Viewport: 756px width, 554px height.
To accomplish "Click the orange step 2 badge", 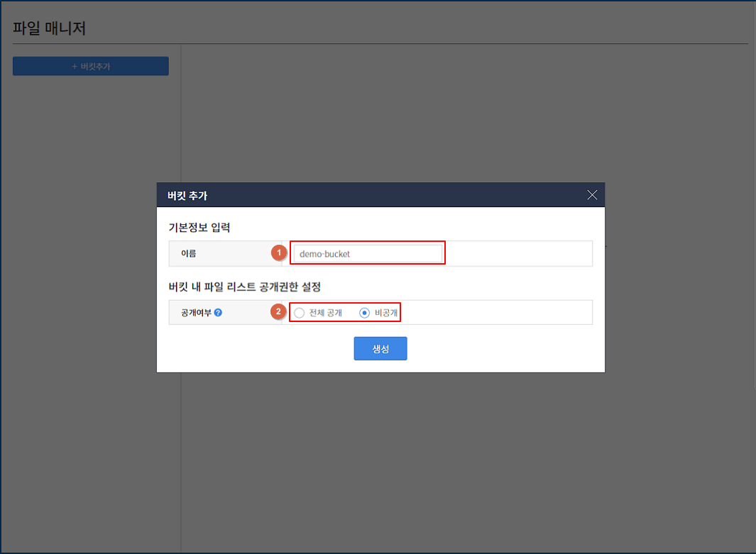I will coord(279,312).
